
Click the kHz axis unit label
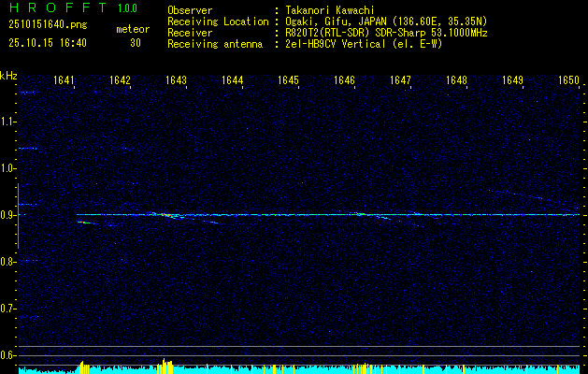point(8,76)
